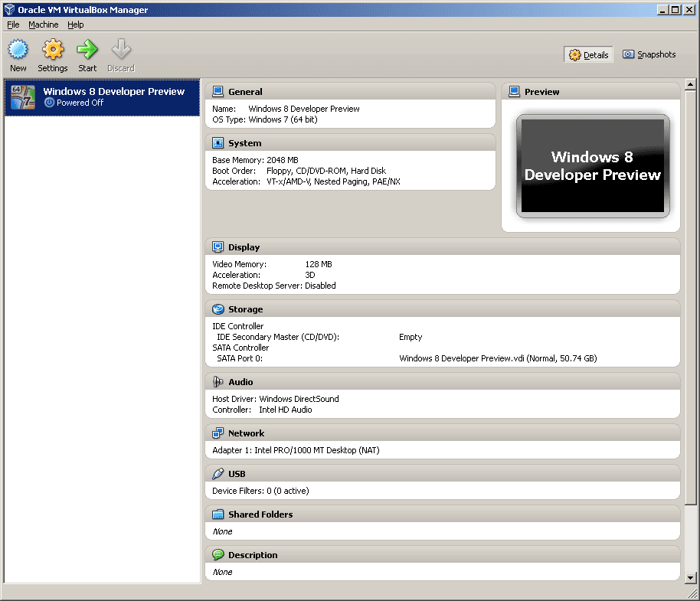Viewport: 700px width, 601px height.
Task: Click the Windows 8 Developer Preview.vdi entry
Action: coord(498,358)
